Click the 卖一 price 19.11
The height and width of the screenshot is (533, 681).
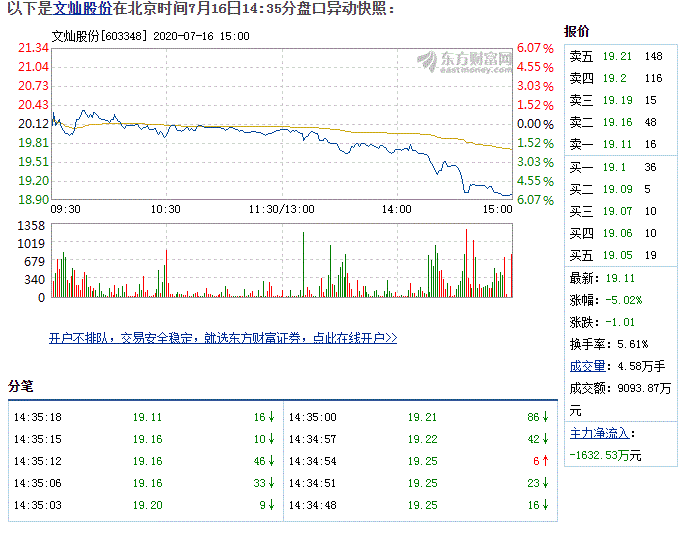point(617,144)
